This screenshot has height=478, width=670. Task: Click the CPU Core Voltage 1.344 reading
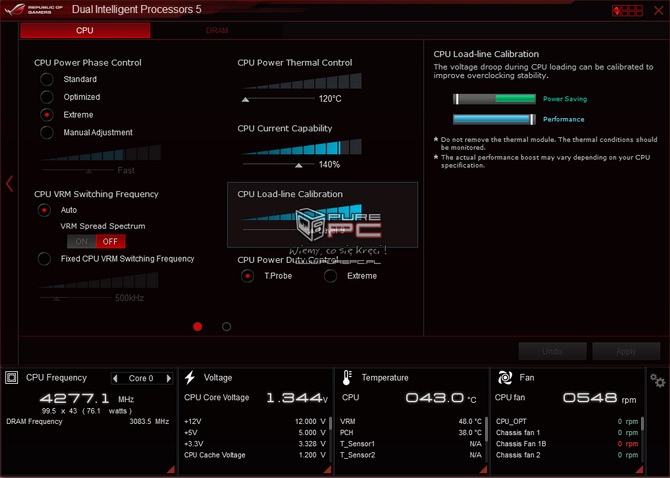(x=297, y=398)
